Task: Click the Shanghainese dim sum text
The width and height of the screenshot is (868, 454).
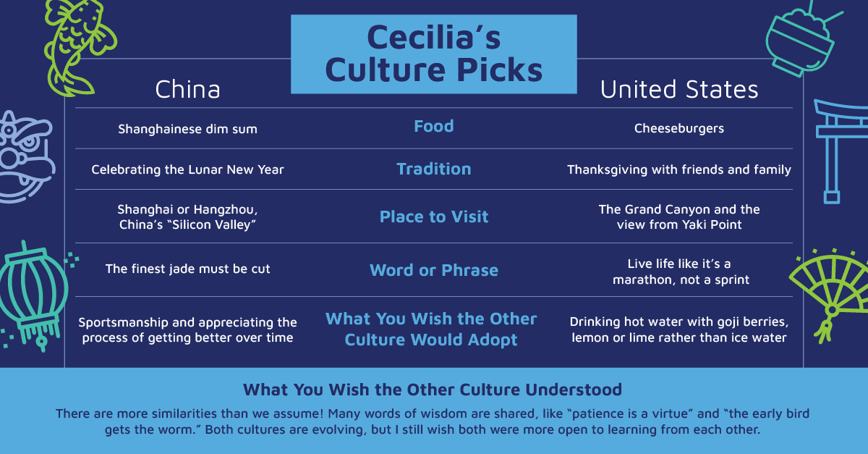Action: point(187,130)
